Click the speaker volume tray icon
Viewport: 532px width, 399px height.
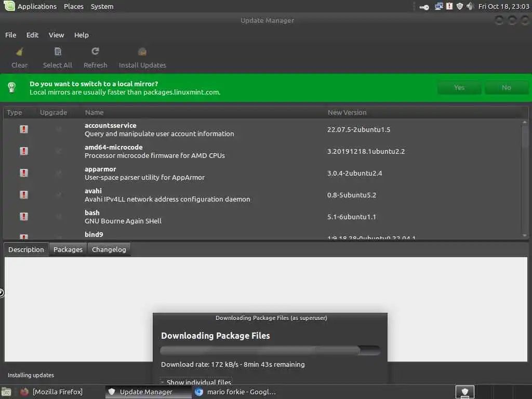tap(470, 6)
